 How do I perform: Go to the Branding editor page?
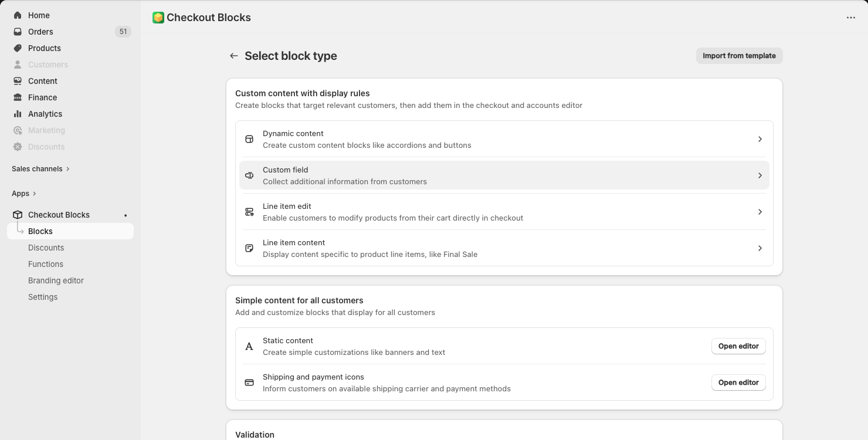[x=56, y=280]
